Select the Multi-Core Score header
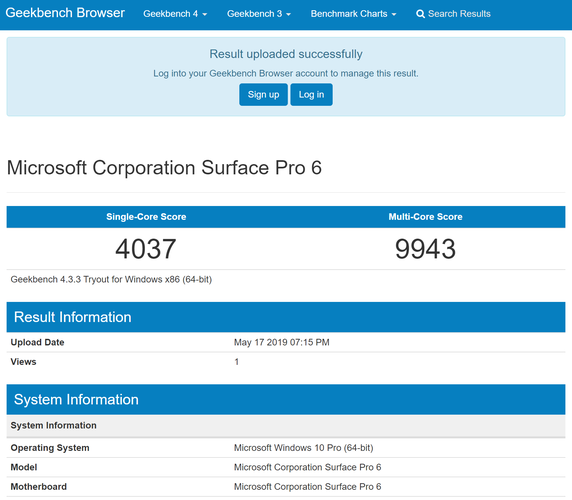 click(x=425, y=217)
